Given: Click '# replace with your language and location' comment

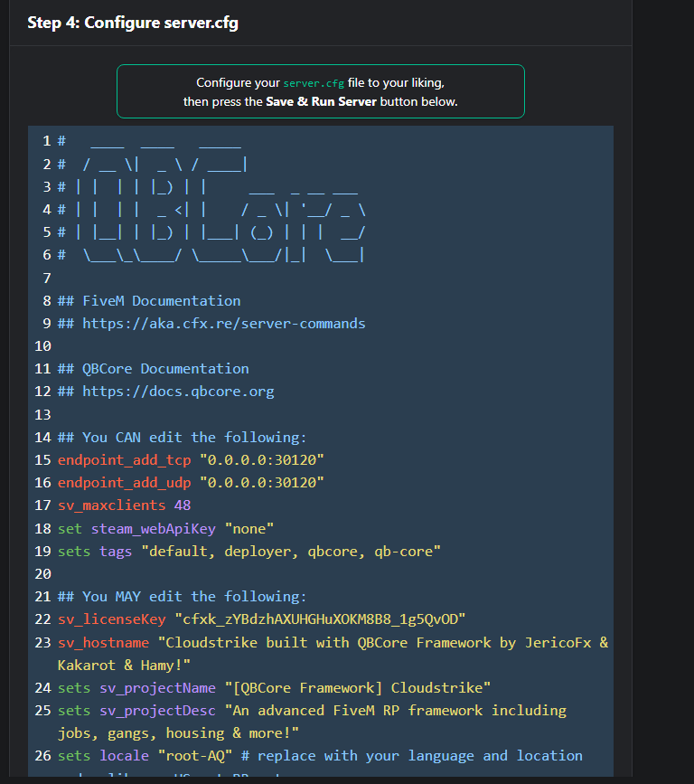Looking at the screenshot, I should click(412, 756).
